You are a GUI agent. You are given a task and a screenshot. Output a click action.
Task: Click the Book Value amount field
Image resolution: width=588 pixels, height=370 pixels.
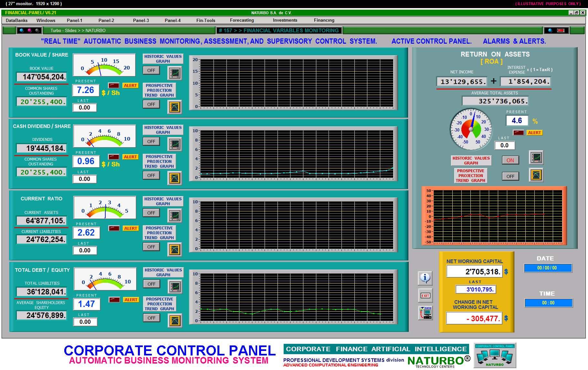(42, 77)
